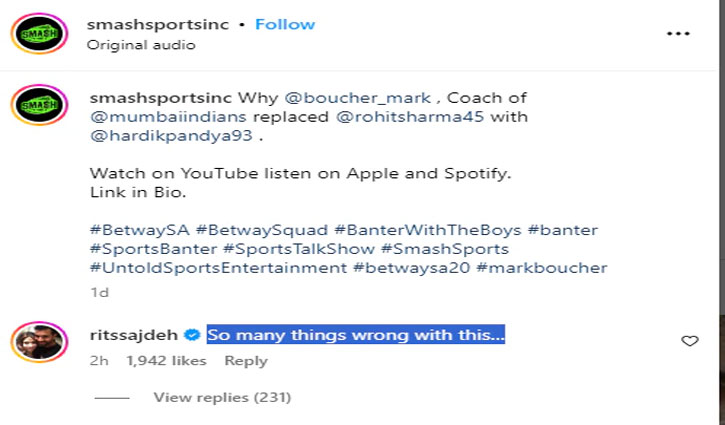The width and height of the screenshot is (725, 425).
Task: View the 1,942 likes list
Action: pyautogui.click(x=166, y=361)
